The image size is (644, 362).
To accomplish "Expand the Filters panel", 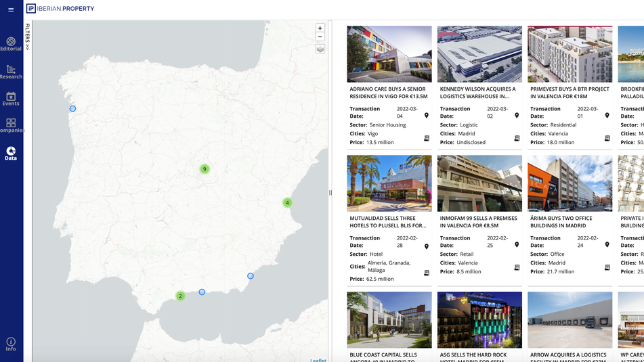I will click(28, 37).
